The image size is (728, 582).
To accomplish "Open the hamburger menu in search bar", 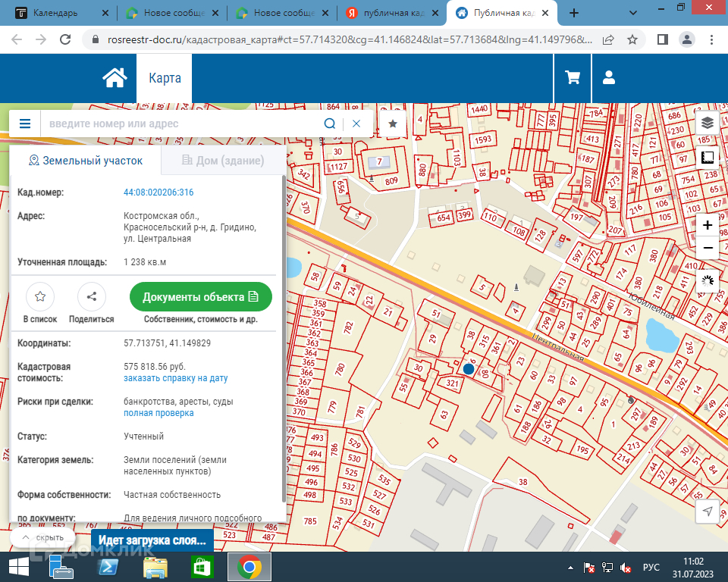I will pos(25,124).
